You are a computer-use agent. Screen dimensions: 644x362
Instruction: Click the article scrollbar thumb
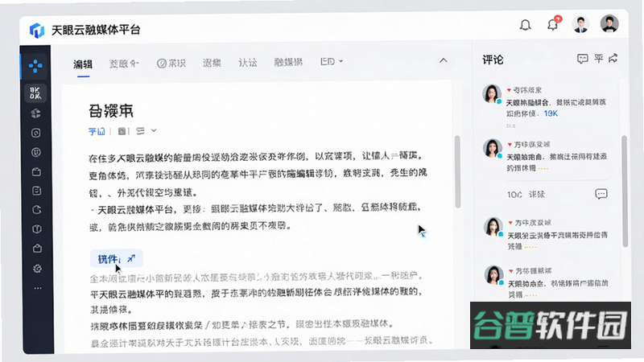(x=457, y=171)
